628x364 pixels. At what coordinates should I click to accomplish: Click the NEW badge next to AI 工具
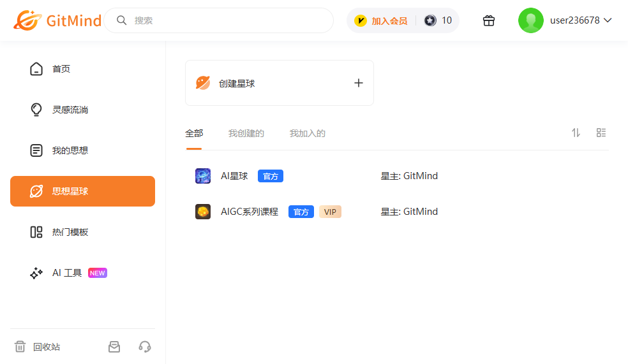(x=97, y=273)
